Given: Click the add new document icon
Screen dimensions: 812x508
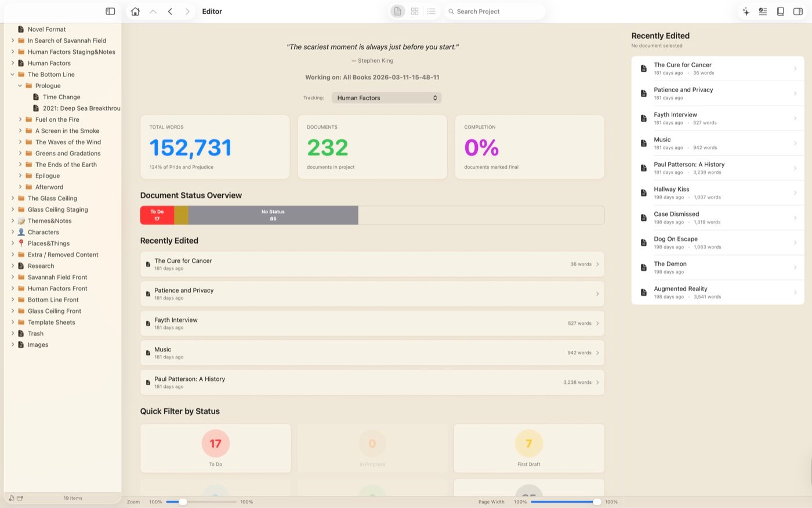Looking at the screenshot, I should coord(11,498).
